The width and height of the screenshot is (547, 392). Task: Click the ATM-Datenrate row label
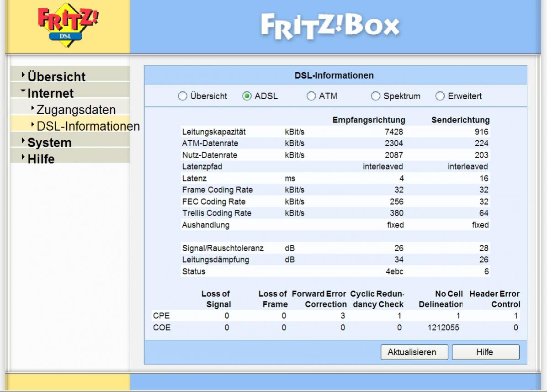click(x=210, y=143)
